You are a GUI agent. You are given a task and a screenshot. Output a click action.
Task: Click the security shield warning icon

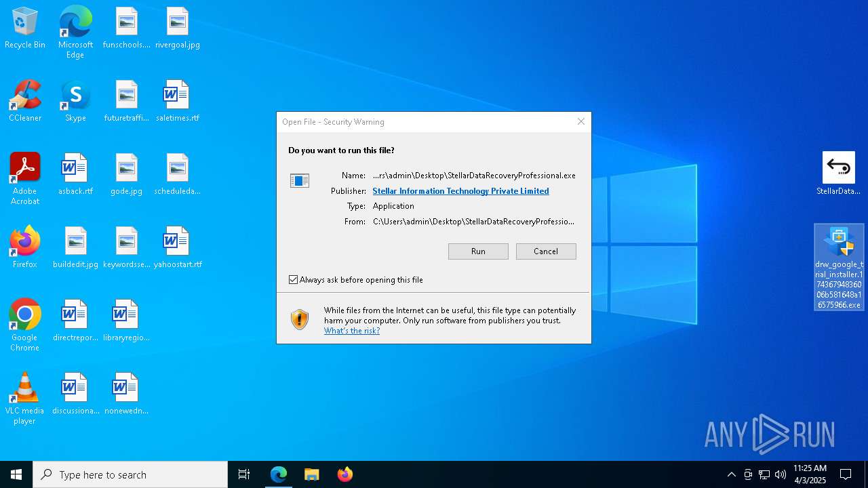point(300,319)
